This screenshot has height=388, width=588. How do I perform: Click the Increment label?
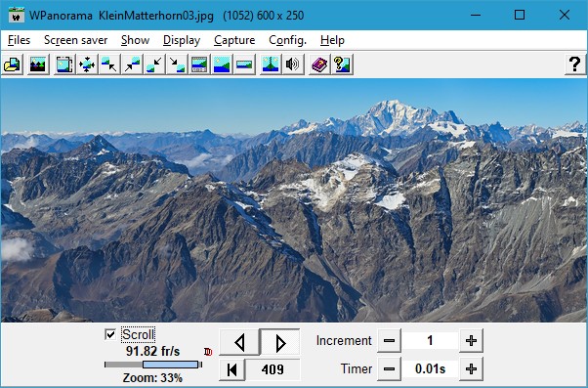tap(344, 341)
